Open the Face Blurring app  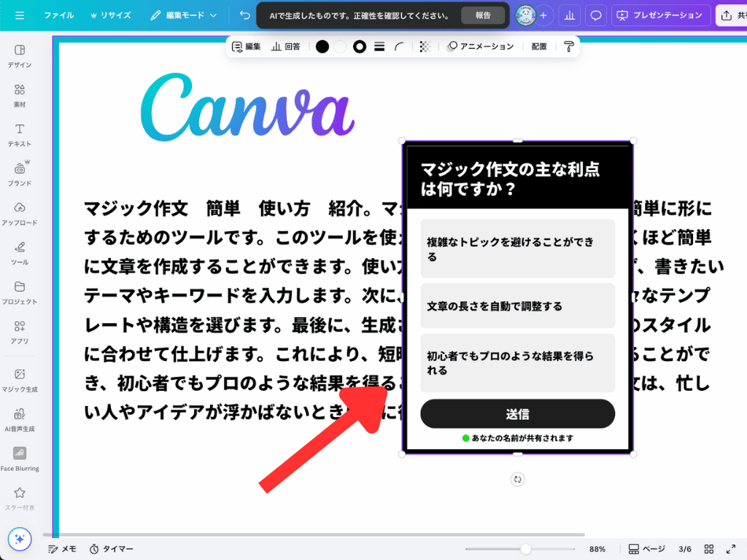(x=20, y=459)
